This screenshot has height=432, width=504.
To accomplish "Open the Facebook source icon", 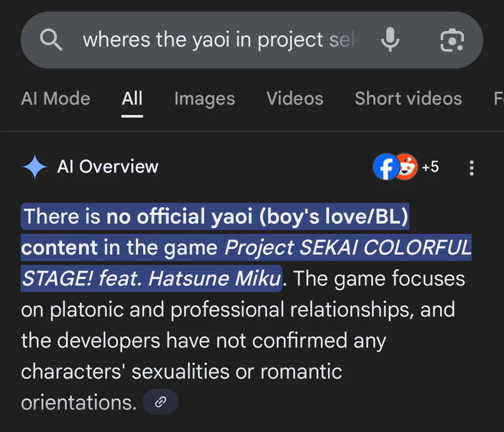I will pyautogui.click(x=385, y=167).
